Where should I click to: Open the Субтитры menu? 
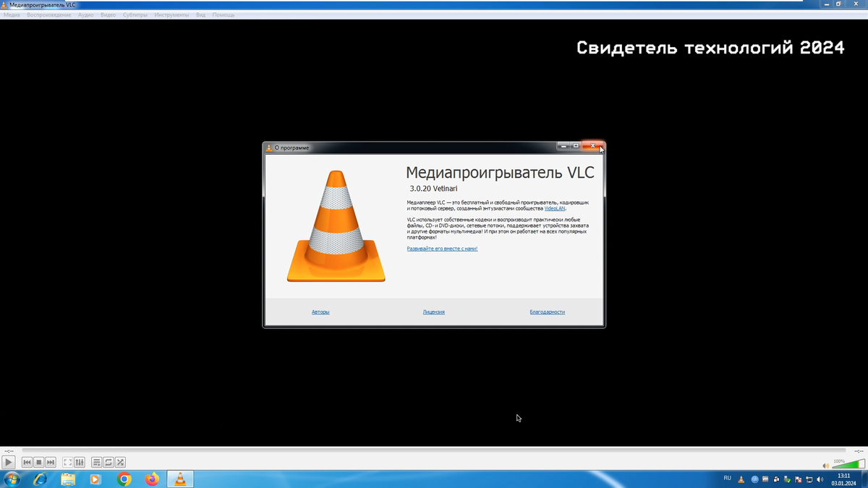point(135,14)
